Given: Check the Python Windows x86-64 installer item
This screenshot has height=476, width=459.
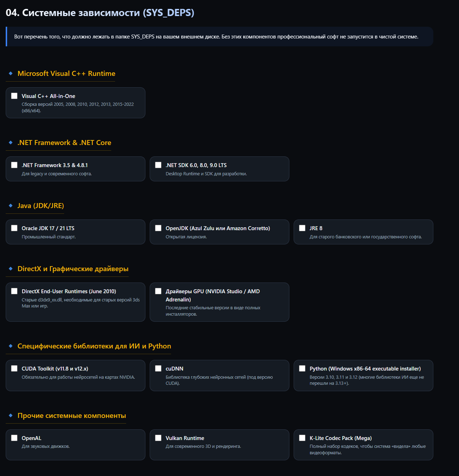Looking at the screenshot, I should click(302, 368).
